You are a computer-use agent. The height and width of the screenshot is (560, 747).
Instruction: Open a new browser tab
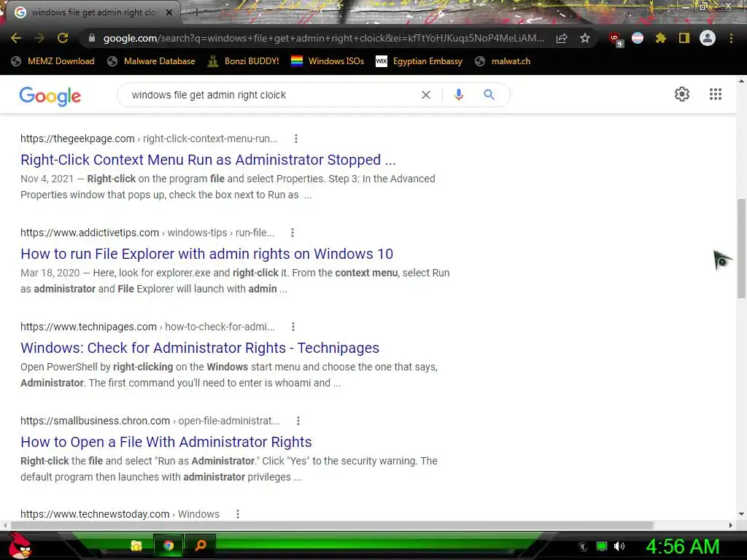[197, 12]
